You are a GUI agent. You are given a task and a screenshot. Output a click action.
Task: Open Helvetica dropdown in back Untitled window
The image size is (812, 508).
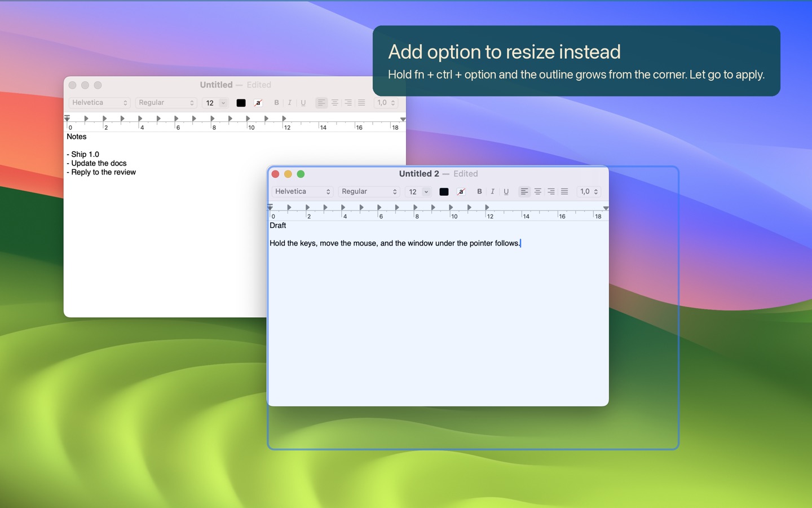click(99, 103)
